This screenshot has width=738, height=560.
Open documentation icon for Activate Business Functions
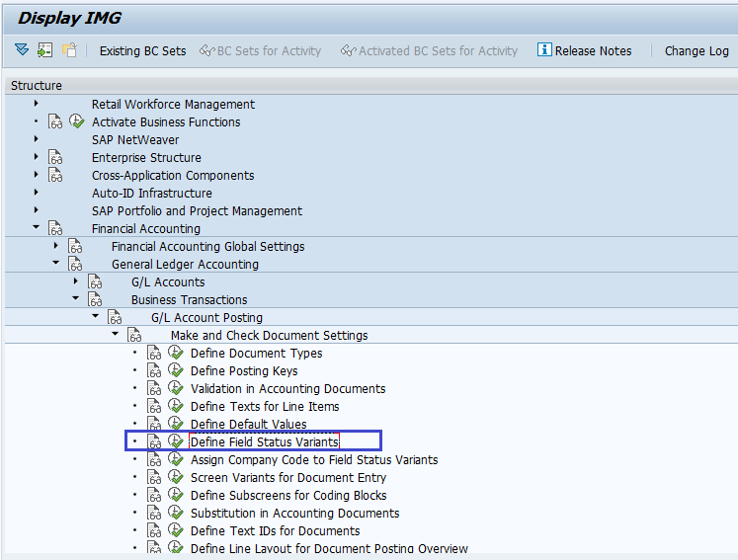(x=55, y=121)
